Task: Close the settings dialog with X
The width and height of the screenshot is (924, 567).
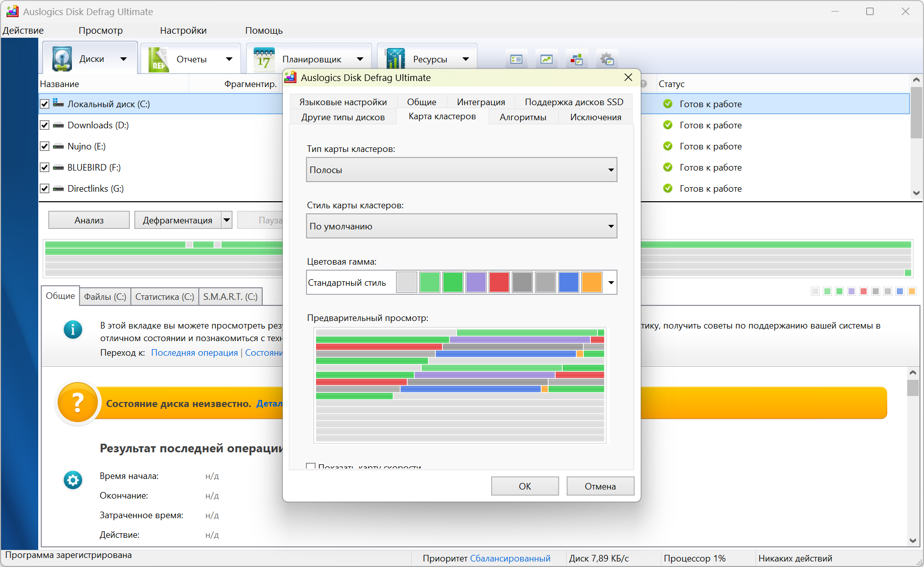Action: point(628,77)
